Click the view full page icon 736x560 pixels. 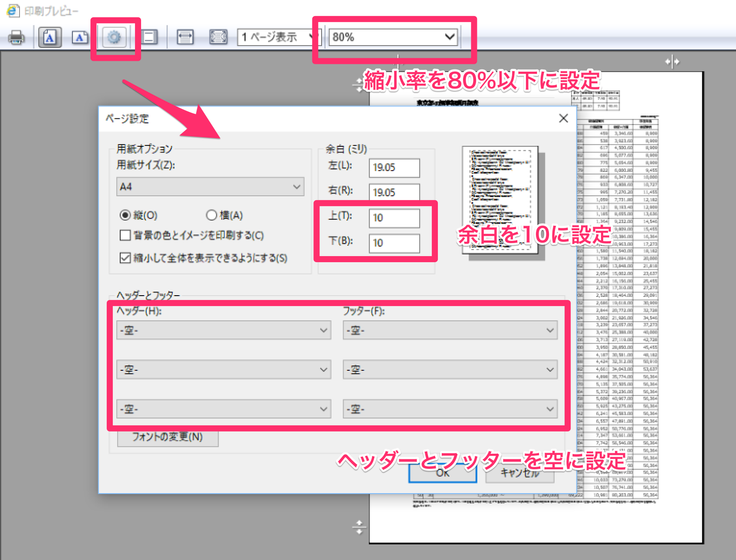(x=218, y=37)
